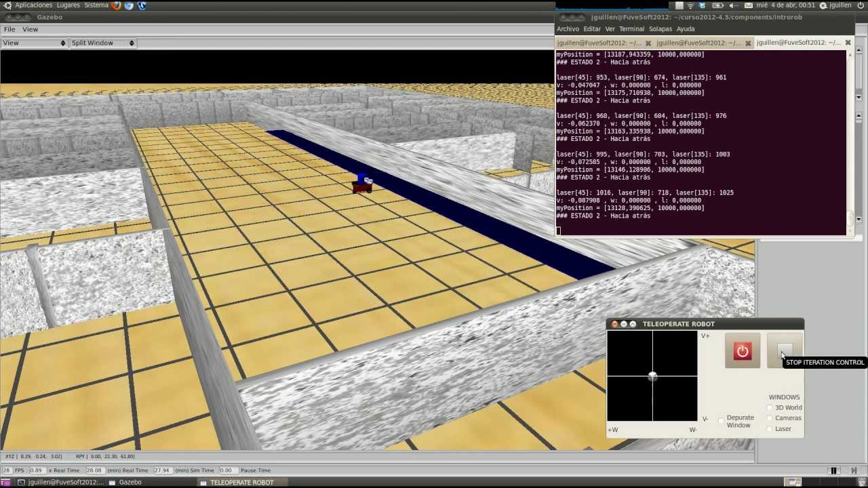Open Gazebo's View menu in menu bar

click(30, 29)
